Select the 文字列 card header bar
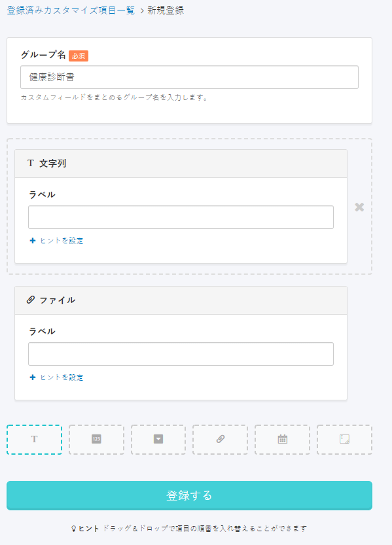Screen dimensions: 392x545 (x=181, y=164)
